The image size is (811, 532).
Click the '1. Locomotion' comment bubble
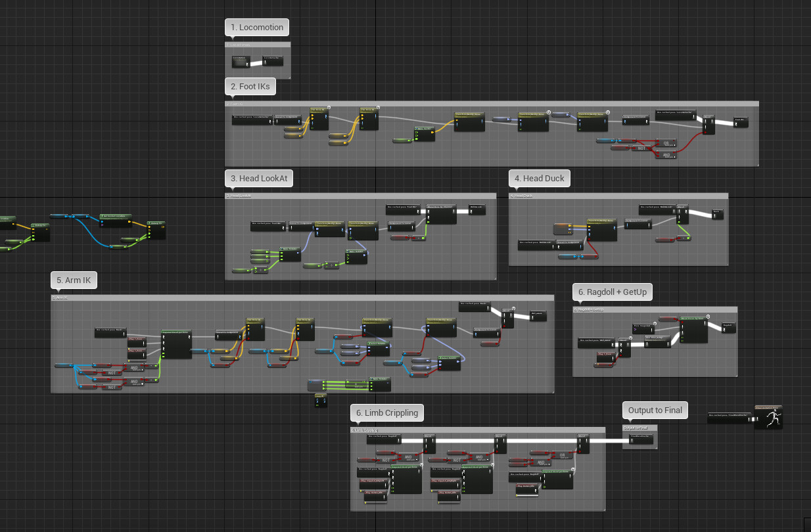pos(256,27)
